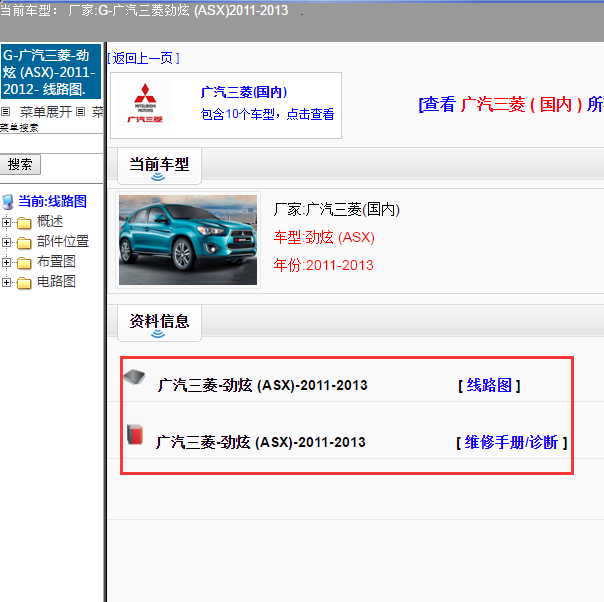Click the 菜单展开 list icon
Viewport: 604px width, 602px height.
[x=5, y=112]
